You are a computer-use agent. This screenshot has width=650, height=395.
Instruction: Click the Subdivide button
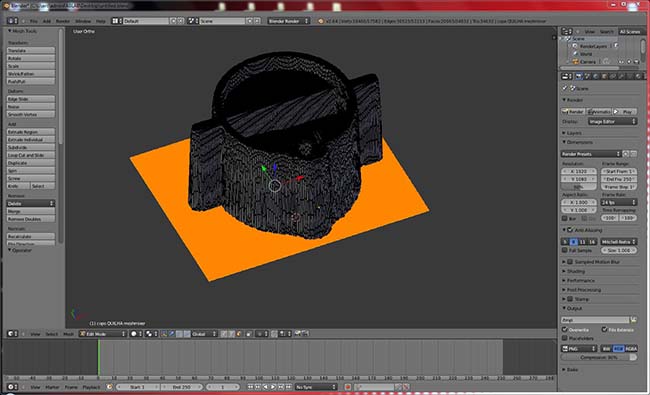31,147
